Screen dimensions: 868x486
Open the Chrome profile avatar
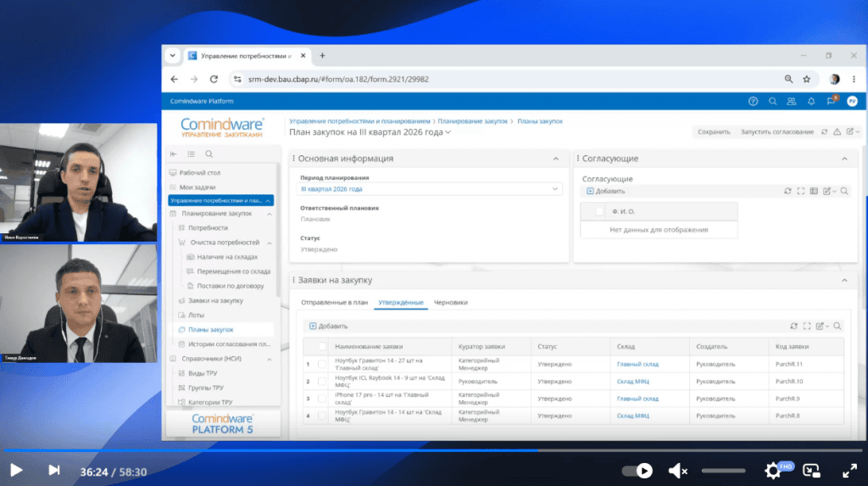834,79
